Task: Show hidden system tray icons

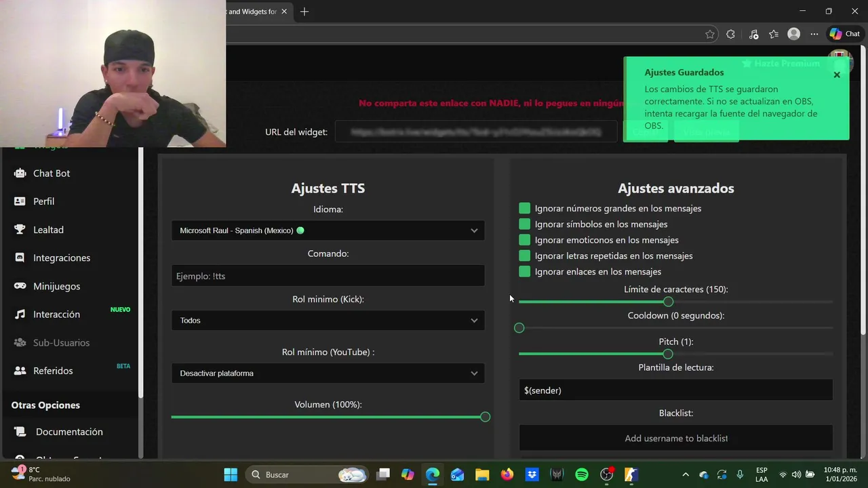Action: pos(686,474)
